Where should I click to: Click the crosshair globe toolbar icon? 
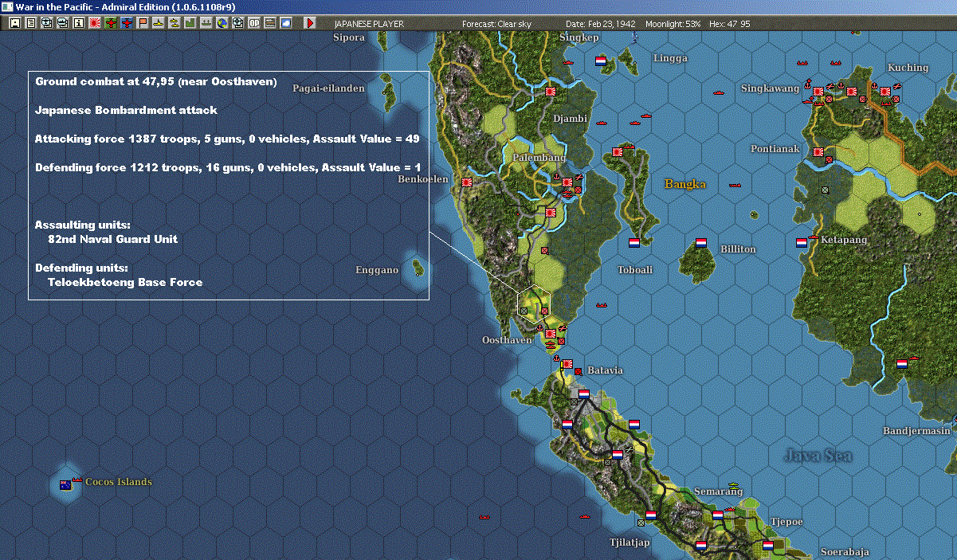[239, 23]
